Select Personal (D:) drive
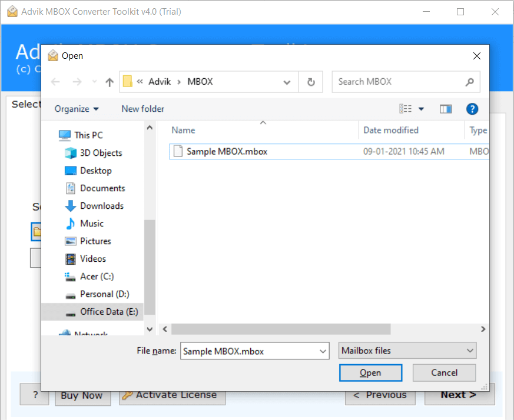The image size is (514, 420). coord(105,294)
